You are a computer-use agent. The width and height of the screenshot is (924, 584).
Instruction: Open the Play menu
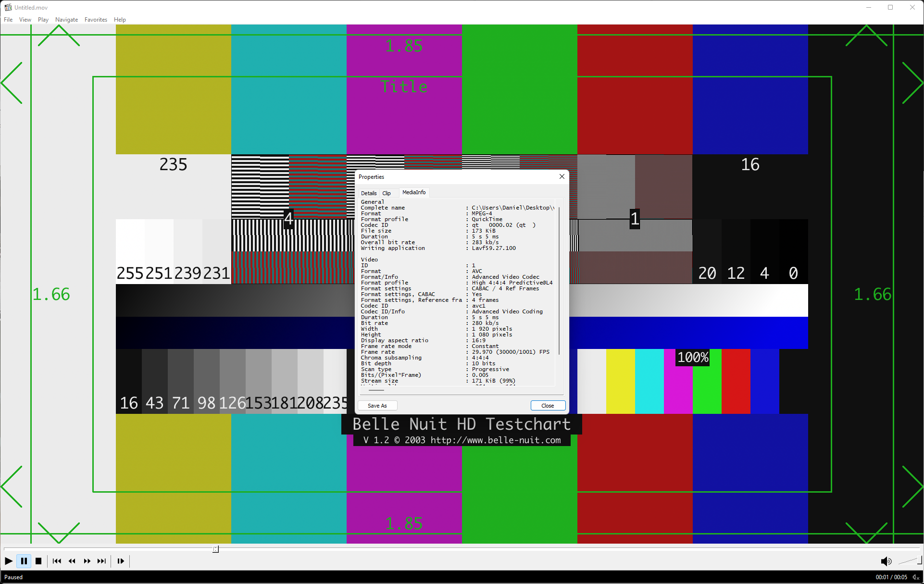point(43,20)
